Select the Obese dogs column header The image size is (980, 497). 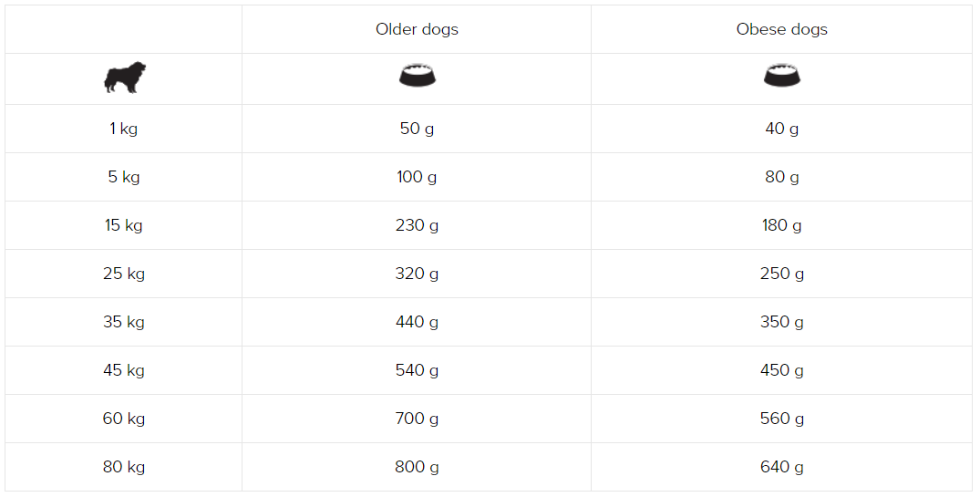[x=782, y=29]
